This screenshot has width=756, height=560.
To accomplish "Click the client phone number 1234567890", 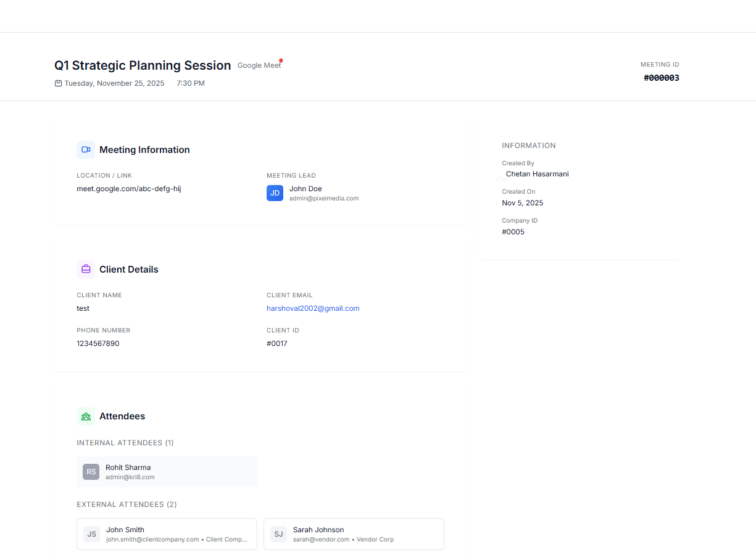I will 98,344.
